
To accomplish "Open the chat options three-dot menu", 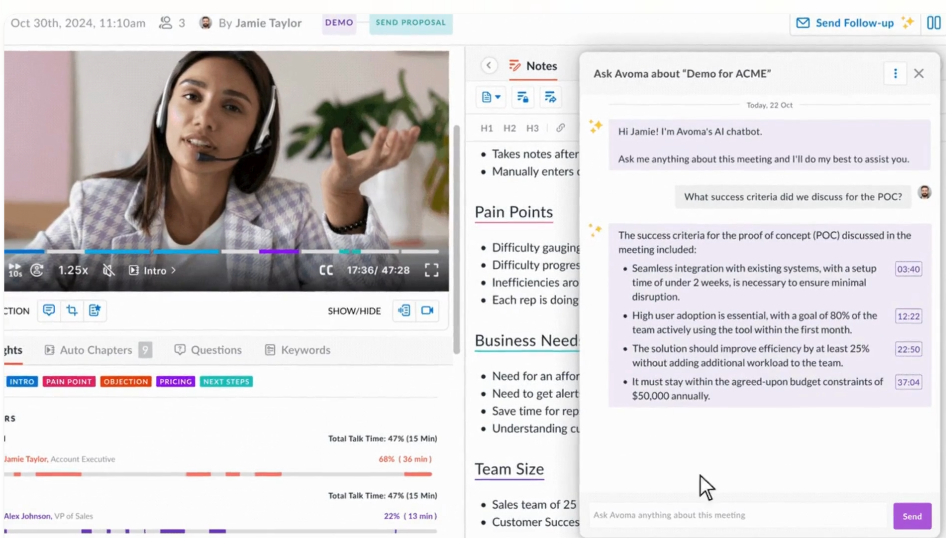I will click(895, 73).
